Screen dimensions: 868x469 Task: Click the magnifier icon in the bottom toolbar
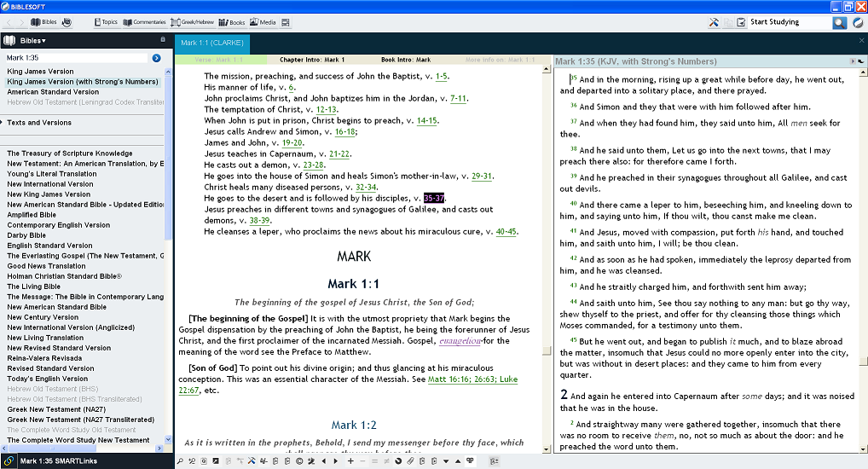coord(180,461)
